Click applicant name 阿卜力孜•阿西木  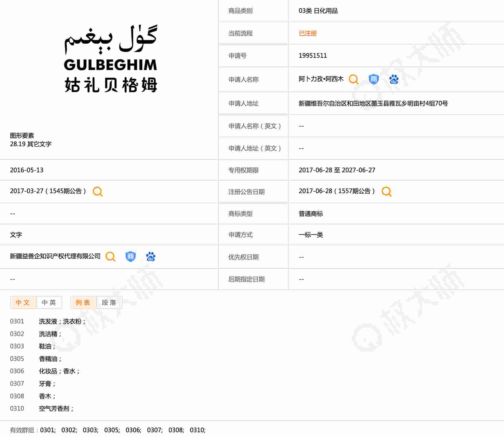[x=321, y=79]
